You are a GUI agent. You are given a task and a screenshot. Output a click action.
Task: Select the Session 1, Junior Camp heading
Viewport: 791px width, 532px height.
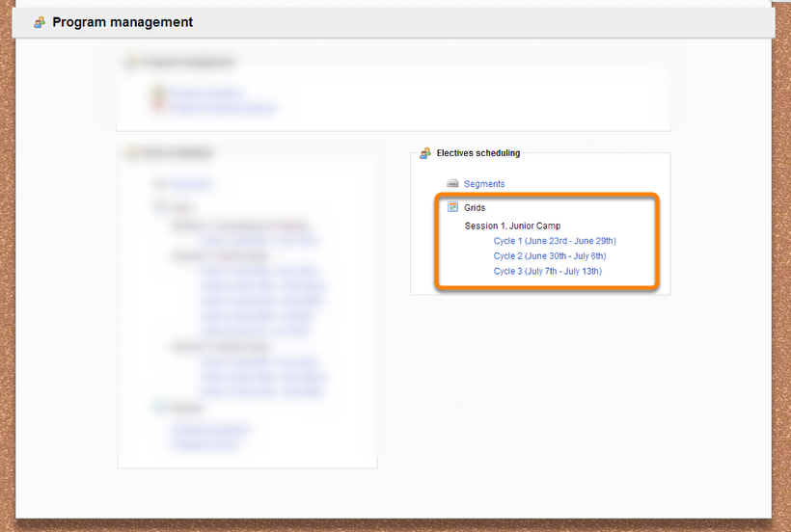[x=512, y=226]
